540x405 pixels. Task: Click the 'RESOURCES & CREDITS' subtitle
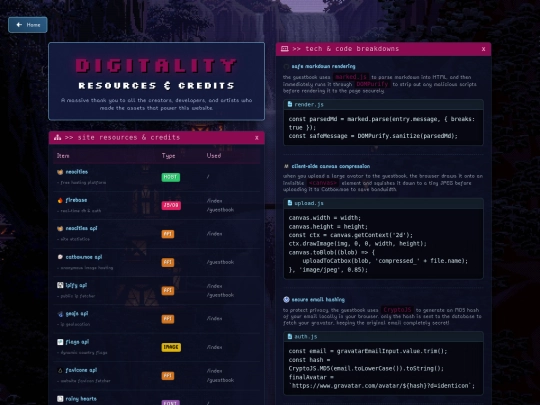tap(156, 86)
